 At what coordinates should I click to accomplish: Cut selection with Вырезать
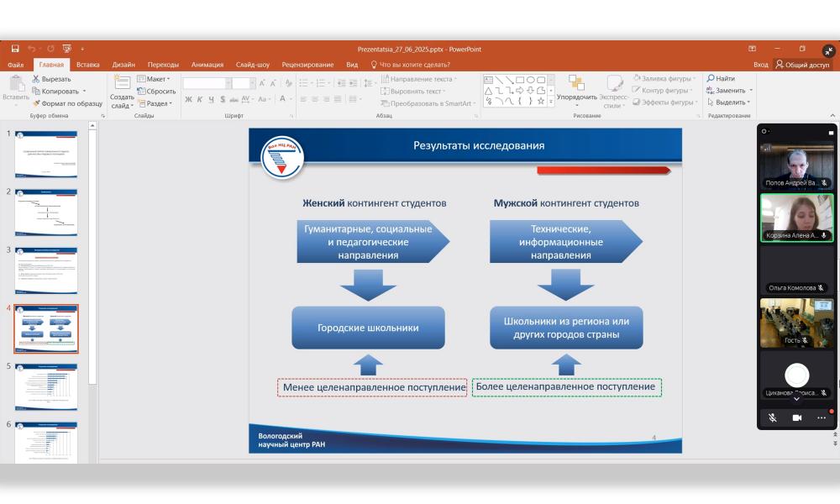point(51,79)
